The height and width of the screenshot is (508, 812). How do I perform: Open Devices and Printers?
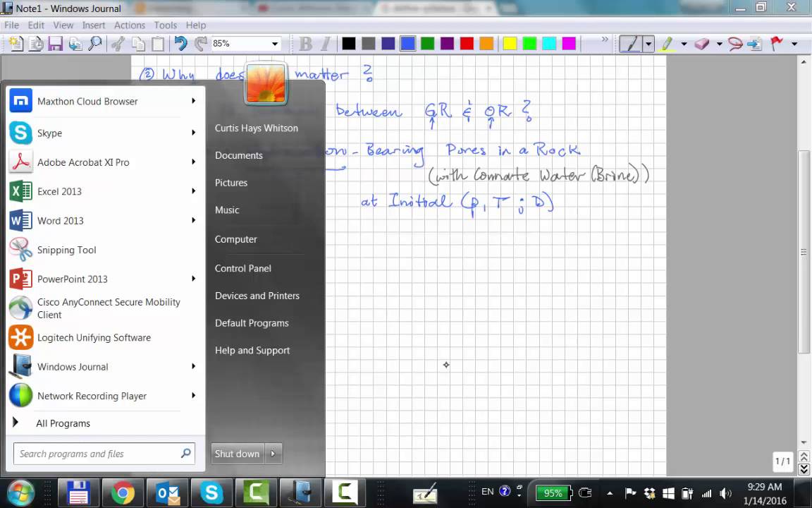[x=257, y=296]
